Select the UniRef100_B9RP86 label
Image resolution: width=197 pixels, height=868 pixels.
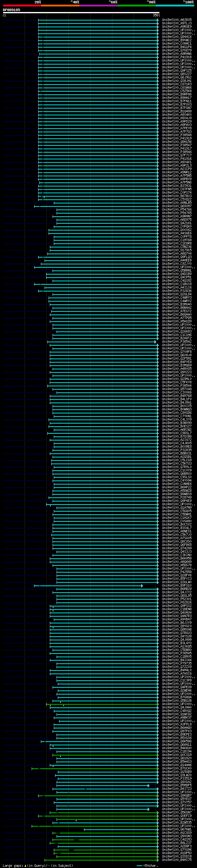tap(176, 94)
